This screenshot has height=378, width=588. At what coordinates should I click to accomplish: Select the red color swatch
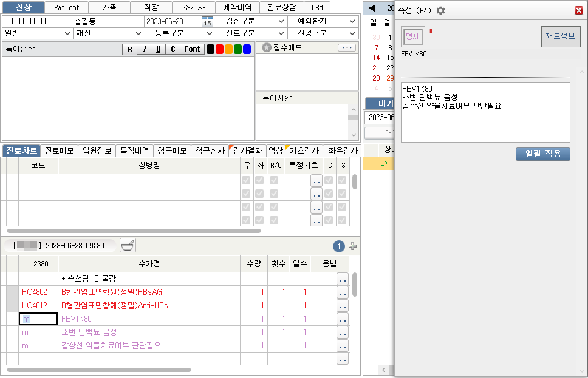[219, 49]
